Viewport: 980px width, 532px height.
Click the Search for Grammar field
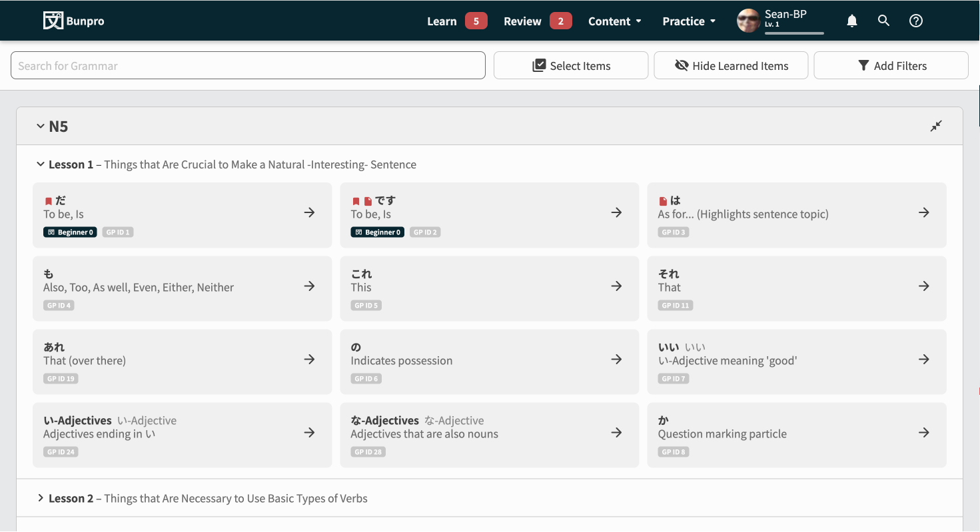point(248,66)
